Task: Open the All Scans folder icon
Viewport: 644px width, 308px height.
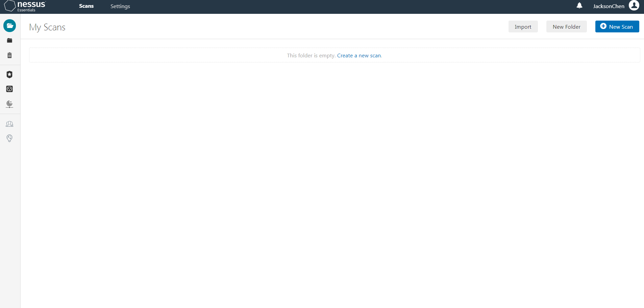Action: pyautogui.click(x=9, y=40)
